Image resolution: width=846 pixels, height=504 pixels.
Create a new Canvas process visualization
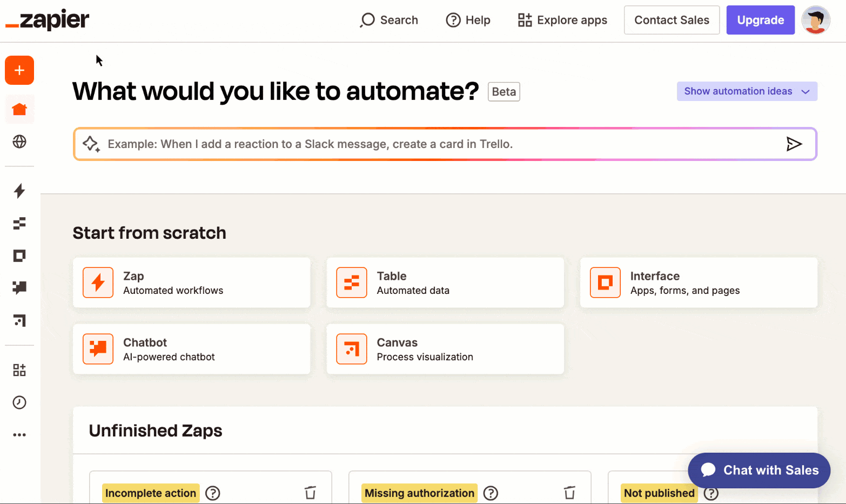click(x=445, y=349)
